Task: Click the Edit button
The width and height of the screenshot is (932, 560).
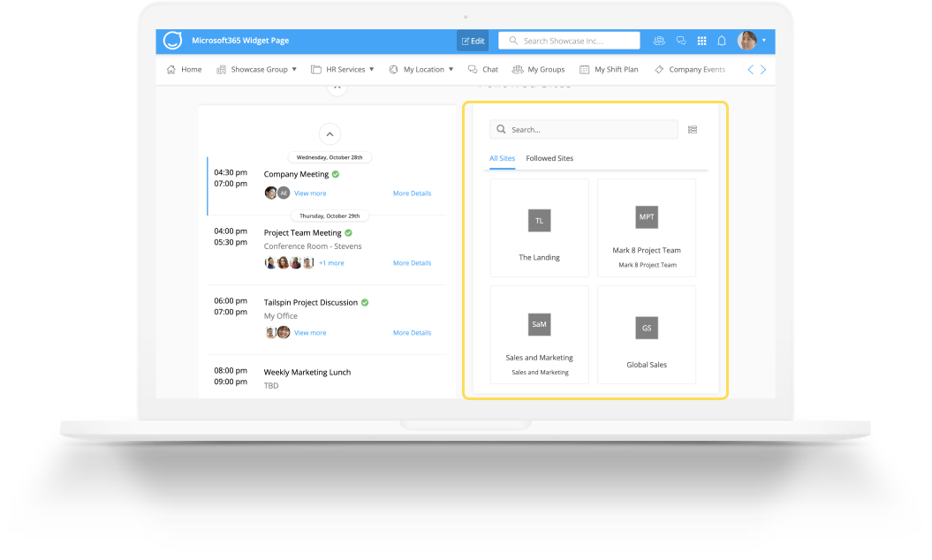Action: [x=473, y=40]
